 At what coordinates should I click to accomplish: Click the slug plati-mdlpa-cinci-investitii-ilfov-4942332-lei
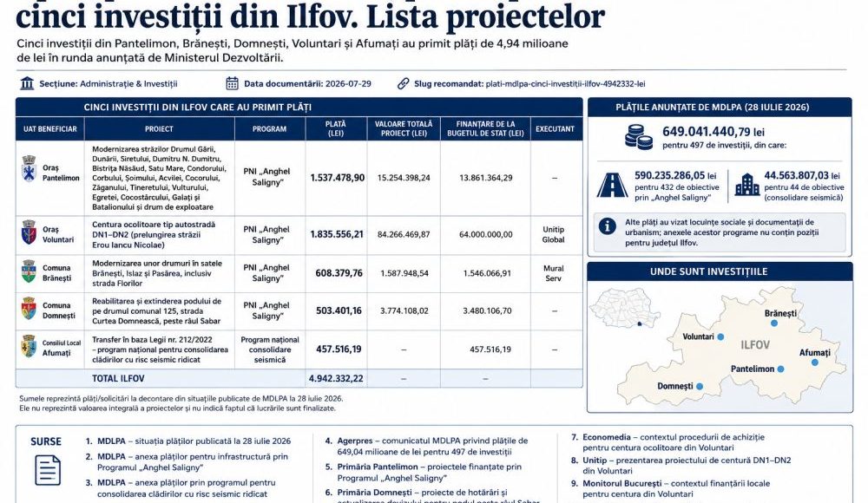pyautogui.click(x=565, y=83)
